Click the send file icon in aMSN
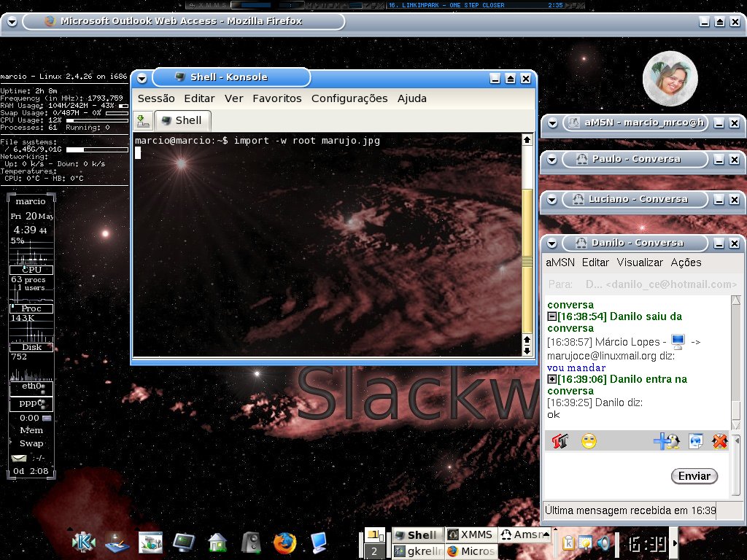 [695, 441]
